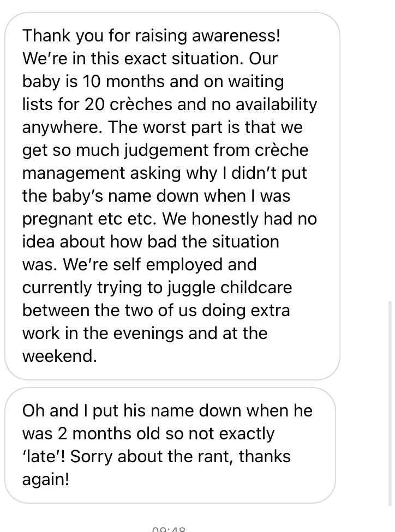Screen dimensions: 395x532
Task: Select the first message about crèche waiting lists
Action: pyautogui.click(x=172, y=196)
